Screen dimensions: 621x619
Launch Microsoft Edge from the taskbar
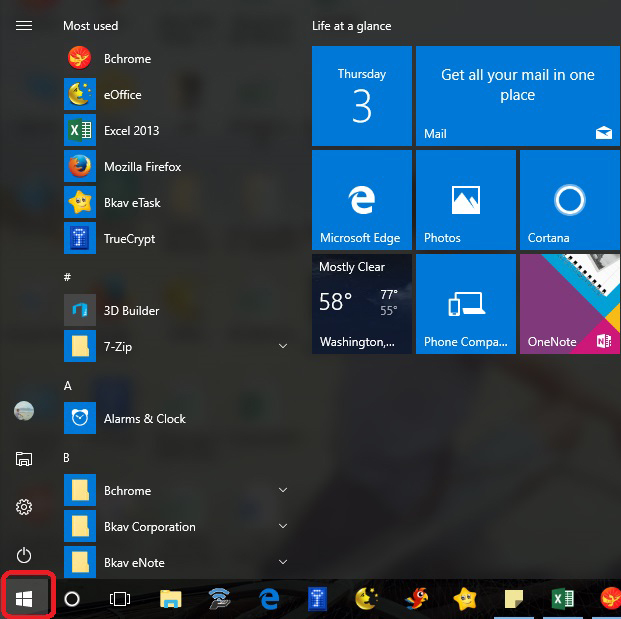coord(269,598)
